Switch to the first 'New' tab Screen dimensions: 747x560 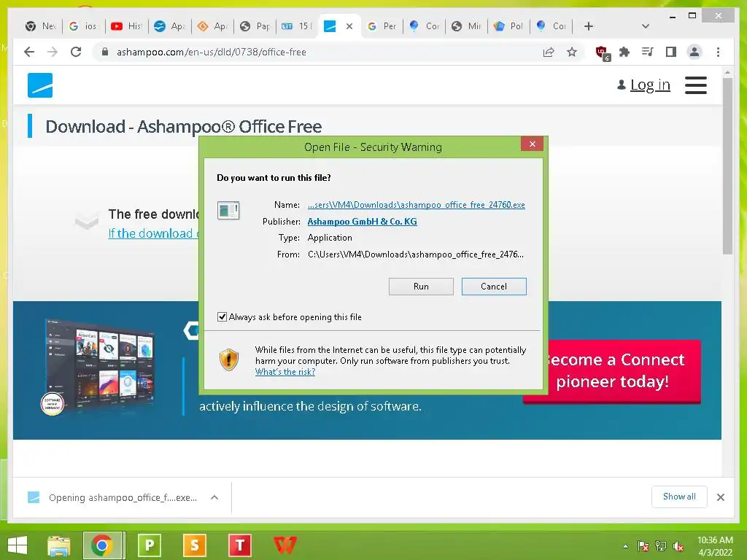coord(41,26)
